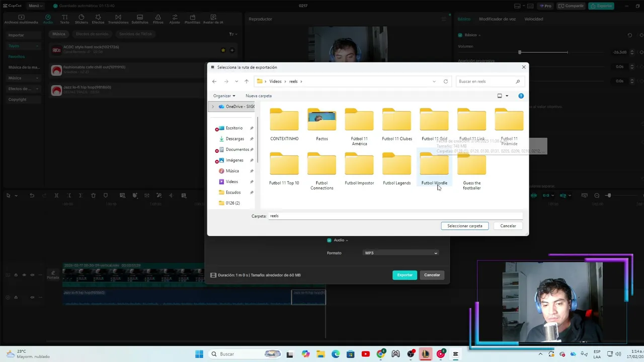This screenshot has height=362, width=644.
Task: Open recent locations dropdown arrow
Action: tap(236, 81)
